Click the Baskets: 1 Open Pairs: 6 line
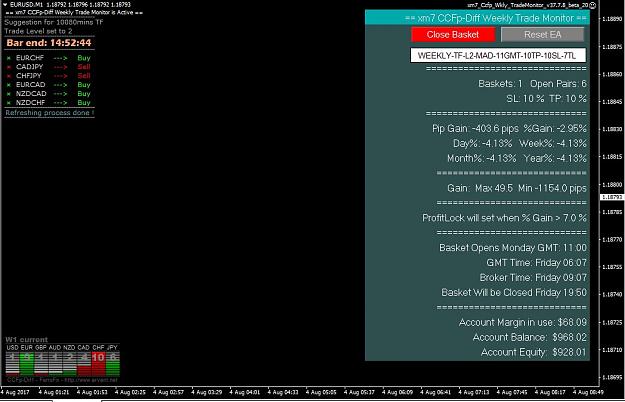The image size is (625, 402). click(532, 84)
